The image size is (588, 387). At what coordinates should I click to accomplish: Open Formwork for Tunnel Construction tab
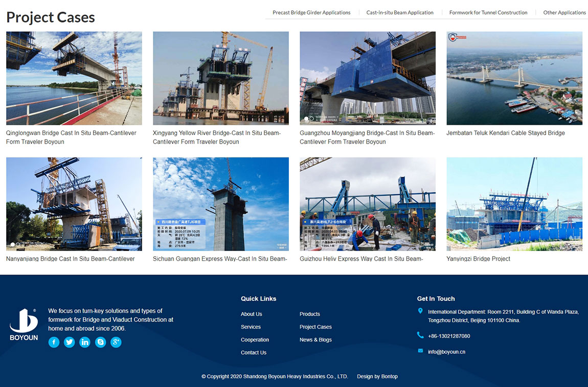[x=488, y=13]
